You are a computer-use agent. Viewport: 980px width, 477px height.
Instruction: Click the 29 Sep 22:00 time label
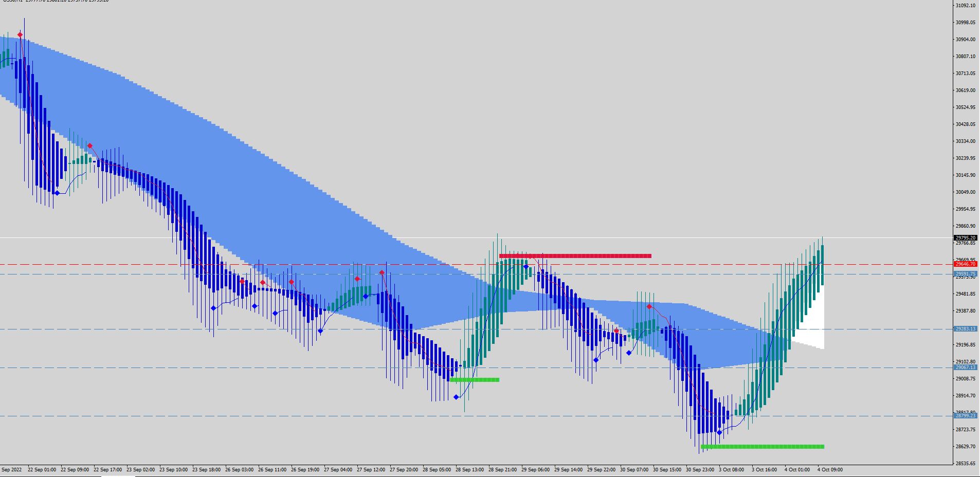tap(601, 470)
